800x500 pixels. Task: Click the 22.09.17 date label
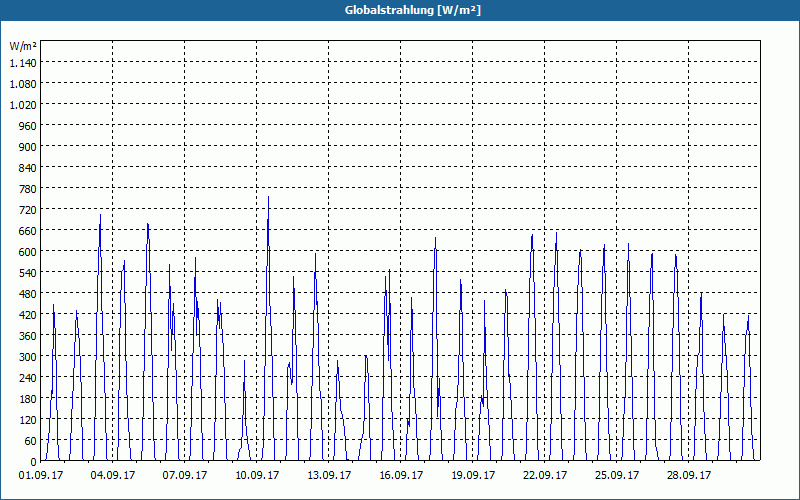click(x=545, y=476)
